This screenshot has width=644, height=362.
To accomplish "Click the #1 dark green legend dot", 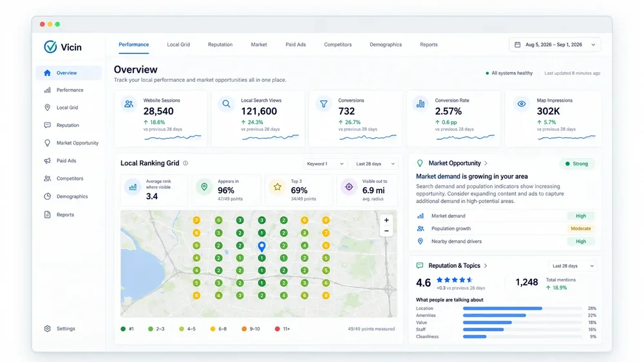I will point(123,329).
